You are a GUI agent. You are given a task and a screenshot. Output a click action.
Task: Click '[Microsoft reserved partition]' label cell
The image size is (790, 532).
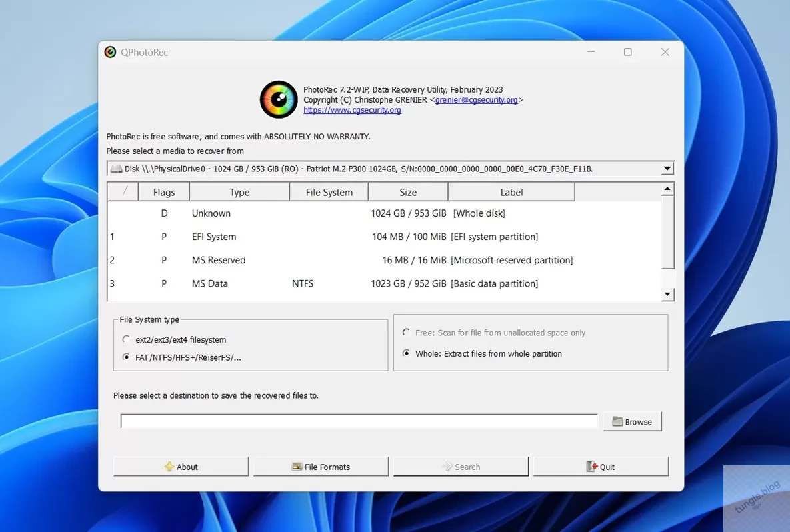click(512, 260)
